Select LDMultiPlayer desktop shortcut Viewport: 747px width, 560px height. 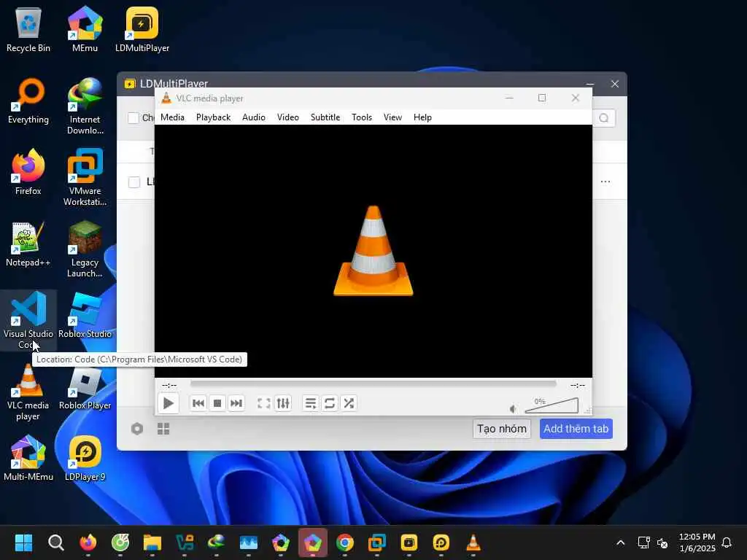(142, 29)
